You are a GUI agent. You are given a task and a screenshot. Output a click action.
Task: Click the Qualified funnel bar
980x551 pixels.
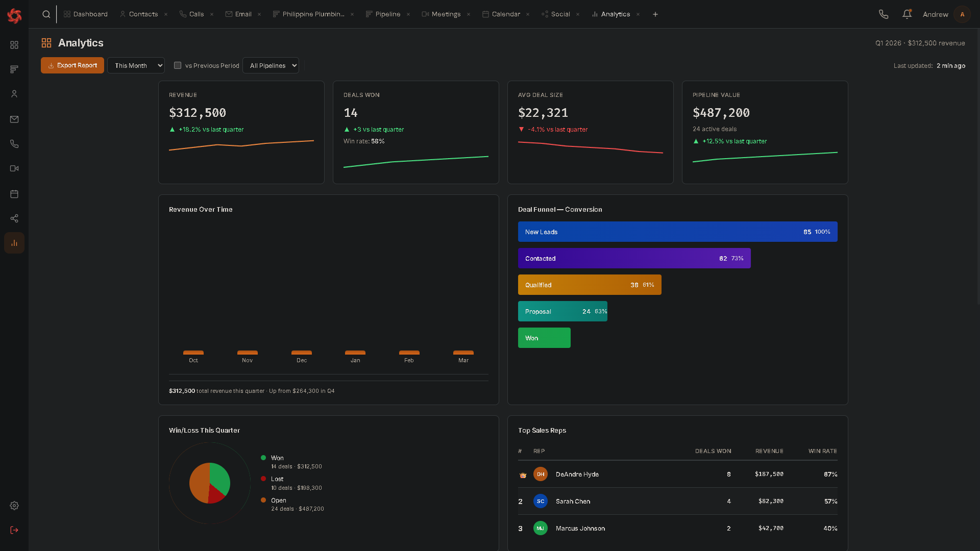pyautogui.click(x=590, y=285)
